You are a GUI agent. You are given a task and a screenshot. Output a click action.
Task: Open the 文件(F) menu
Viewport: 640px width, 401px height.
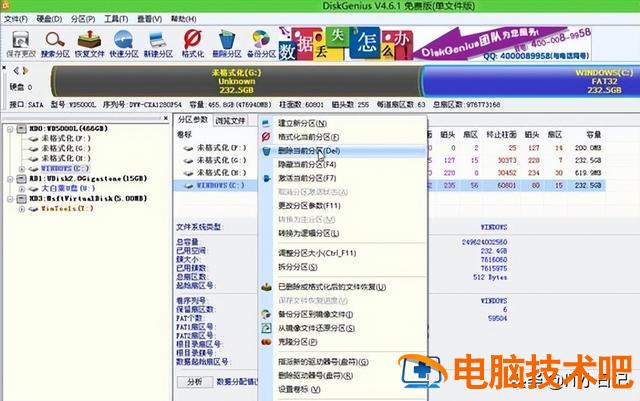click(x=16, y=19)
